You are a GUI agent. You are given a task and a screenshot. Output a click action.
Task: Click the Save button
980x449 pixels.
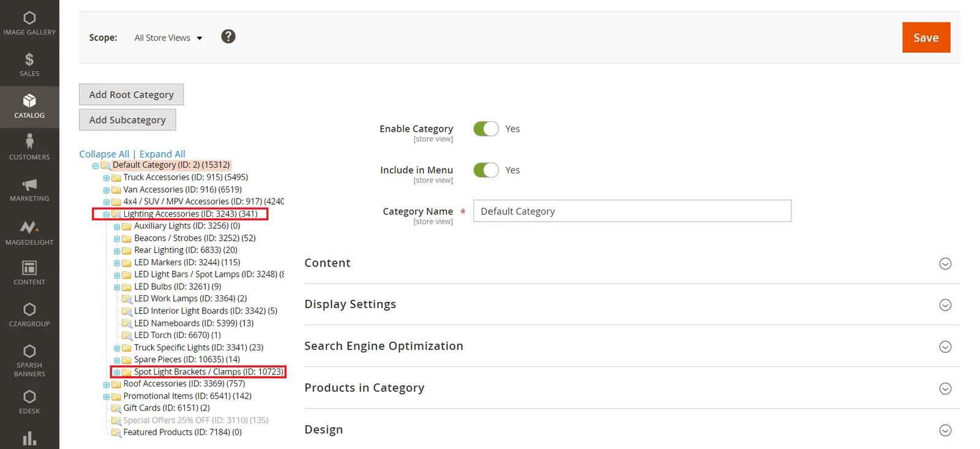coord(926,37)
